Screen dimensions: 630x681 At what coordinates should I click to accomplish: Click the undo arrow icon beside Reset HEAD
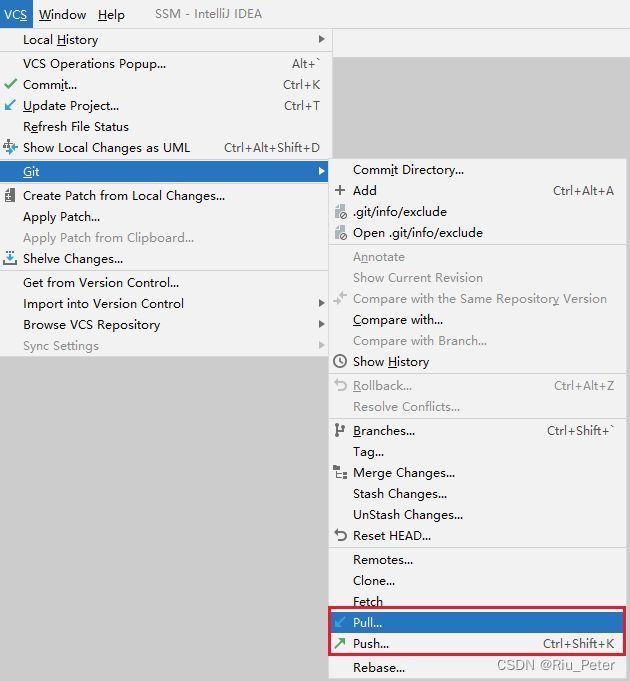340,536
